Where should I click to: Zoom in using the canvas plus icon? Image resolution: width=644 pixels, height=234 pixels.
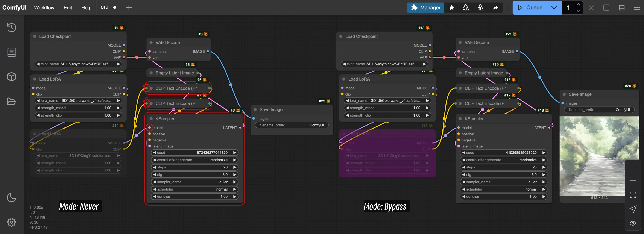[x=633, y=167]
